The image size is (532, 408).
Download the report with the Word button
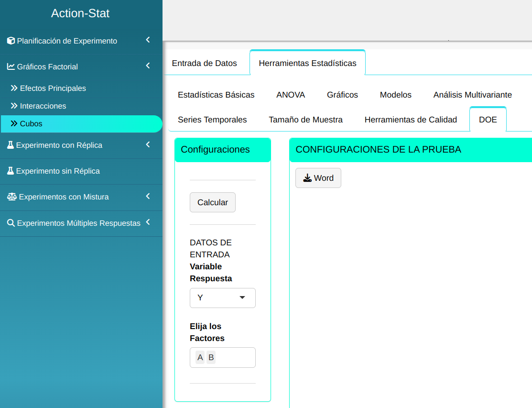point(318,178)
